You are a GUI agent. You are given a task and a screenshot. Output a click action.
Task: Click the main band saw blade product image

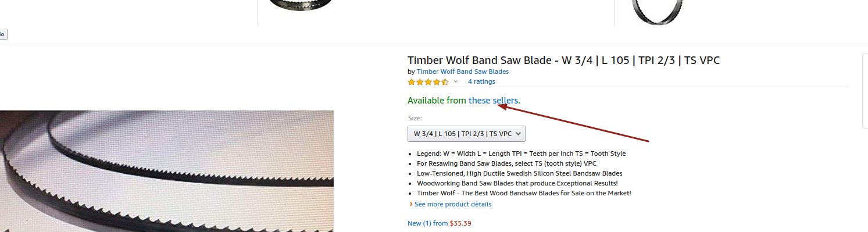point(167,171)
